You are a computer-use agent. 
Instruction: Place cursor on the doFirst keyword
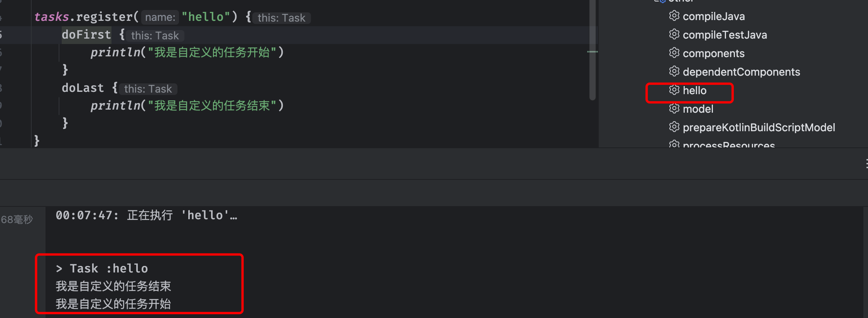point(86,35)
